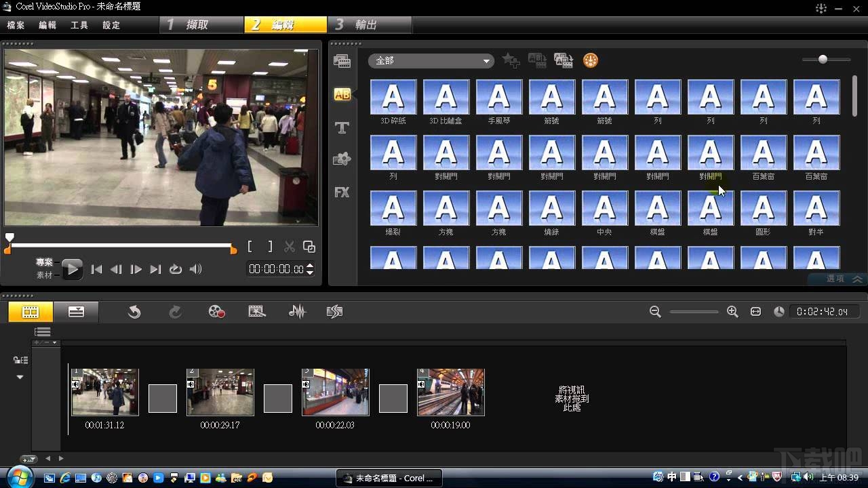868x488 pixels.
Task: Click the Zoom in magnifier on timeline
Action: click(x=732, y=312)
